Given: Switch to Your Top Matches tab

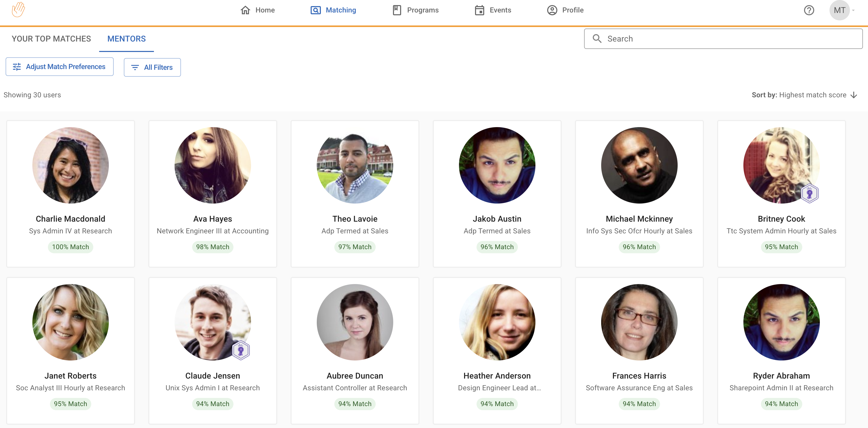Looking at the screenshot, I should [51, 39].
